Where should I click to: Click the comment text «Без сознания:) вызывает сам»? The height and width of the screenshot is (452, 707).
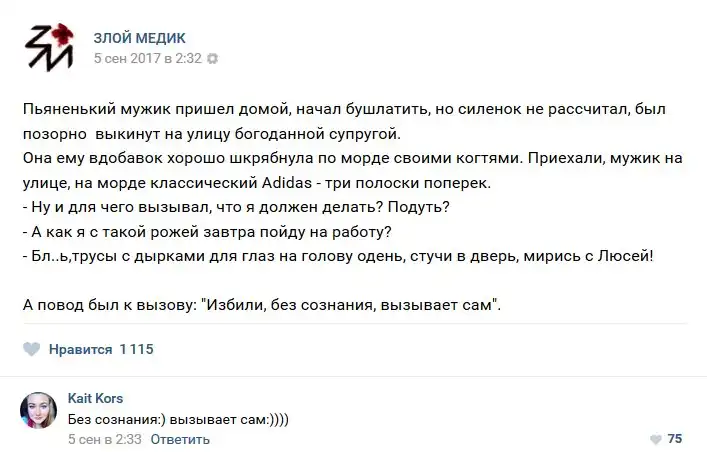click(x=178, y=418)
